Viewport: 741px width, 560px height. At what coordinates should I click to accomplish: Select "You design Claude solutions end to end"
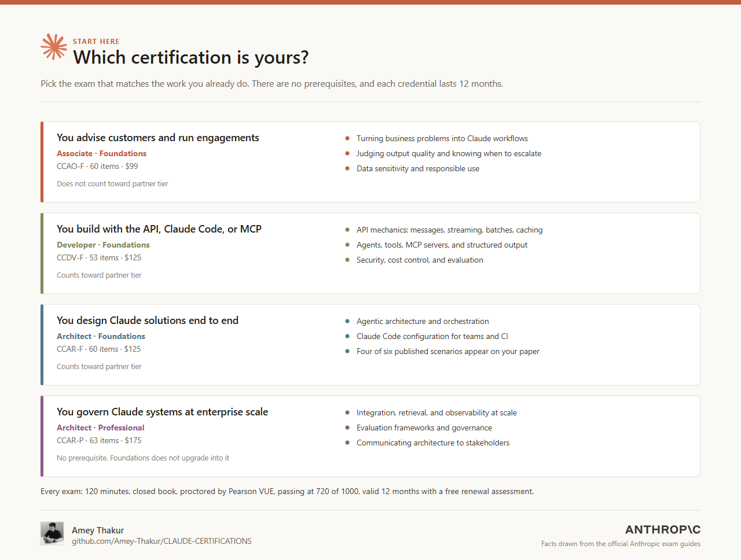pyautogui.click(x=148, y=320)
